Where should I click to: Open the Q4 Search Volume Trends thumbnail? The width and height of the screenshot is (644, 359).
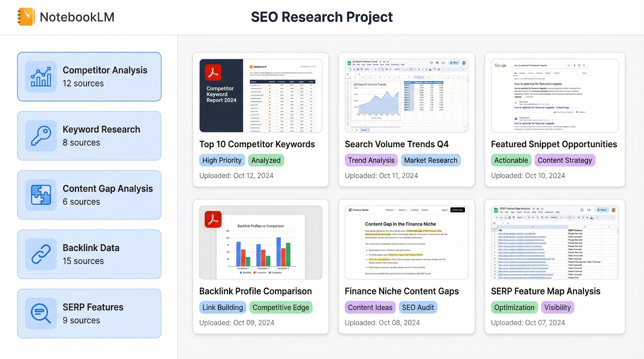(406, 96)
